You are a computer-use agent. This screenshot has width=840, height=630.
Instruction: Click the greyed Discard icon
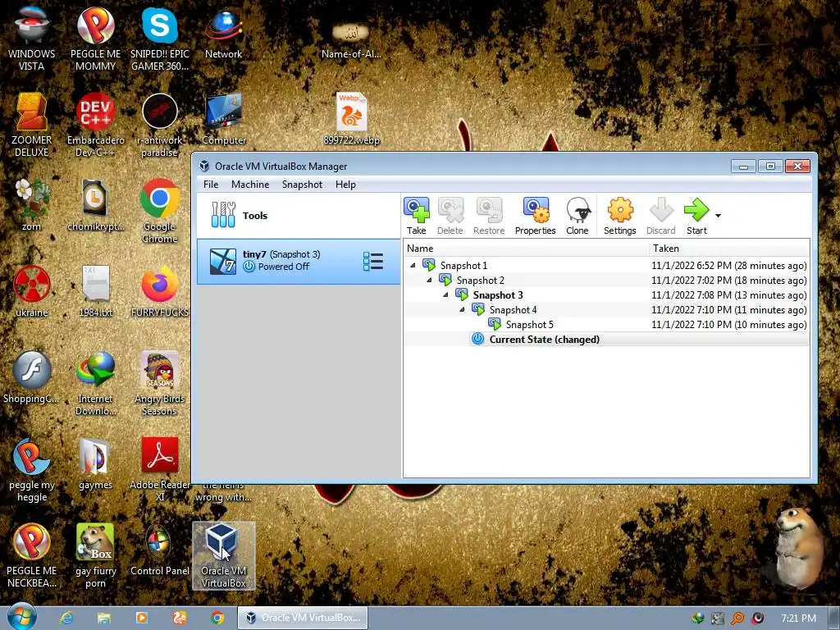tap(660, 216)
